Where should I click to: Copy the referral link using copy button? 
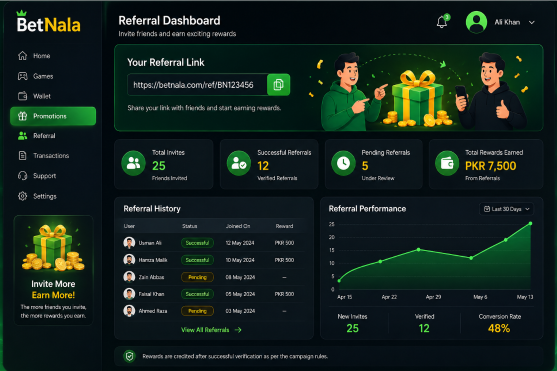278,85
